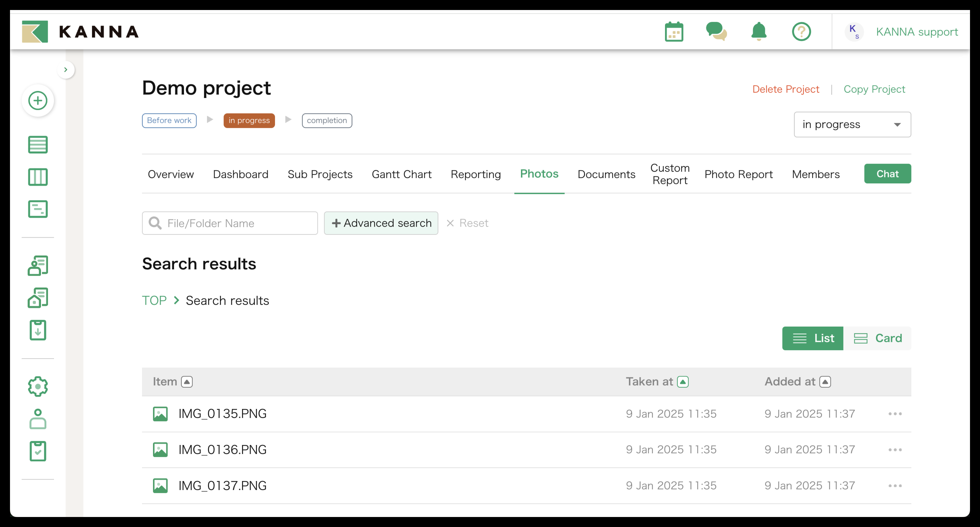
Task: Toggle sort order on Taken at column
Action: pyautogui.click(x=683, y=382)
